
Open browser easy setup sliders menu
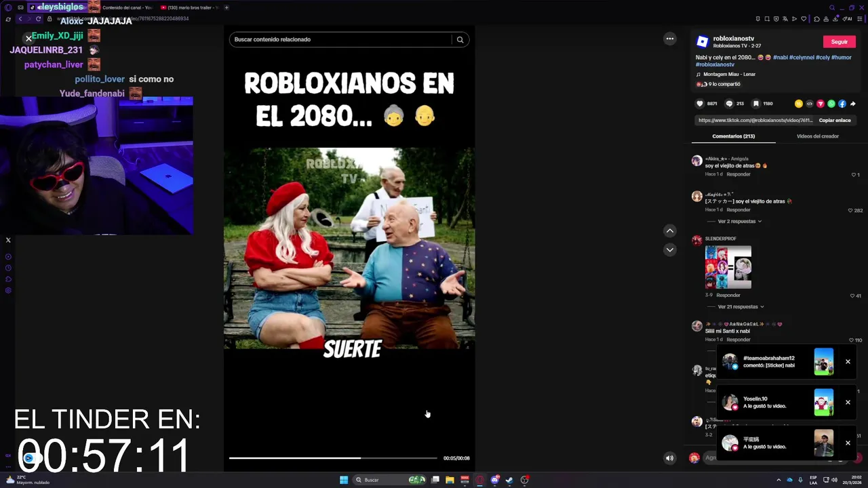click(859, 19)
